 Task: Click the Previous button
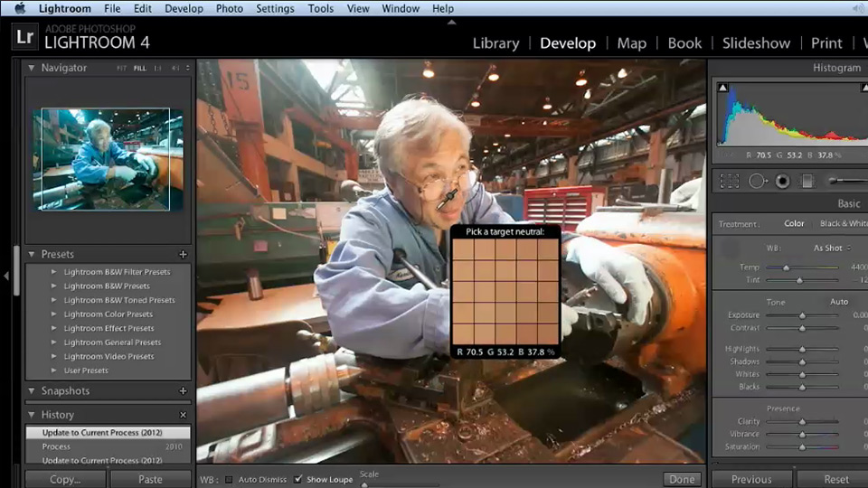click(751, 479)
